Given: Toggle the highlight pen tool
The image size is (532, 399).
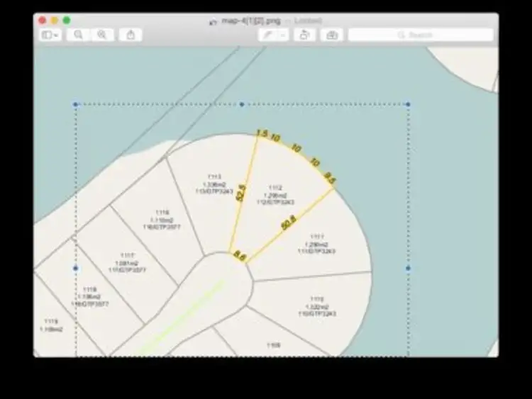Looking at the screenshot, I should pyautogui.click(x=268, y=35).
